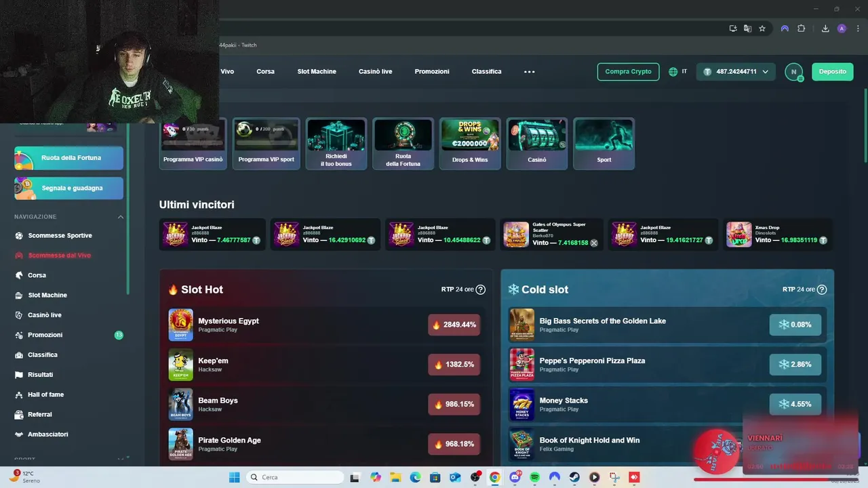
Task: Click the 2849.44% hot RTP badge
Action: click(x=454, y=325)
